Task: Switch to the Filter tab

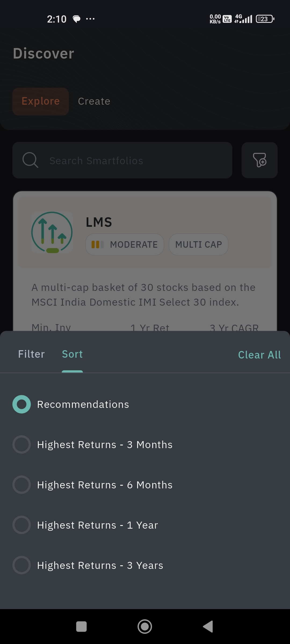Action: pyautogui.click(x=31, y=354)
